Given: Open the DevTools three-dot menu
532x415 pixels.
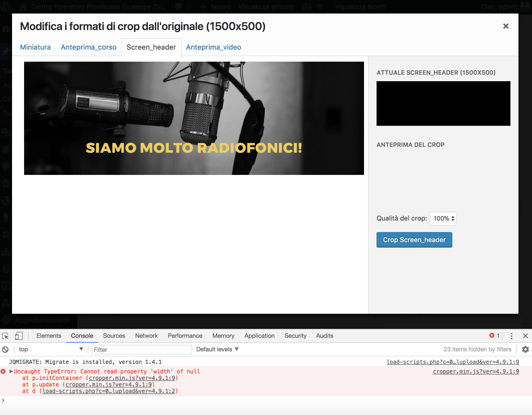Looking at the screenshot, I should click(x=511, y=336).
